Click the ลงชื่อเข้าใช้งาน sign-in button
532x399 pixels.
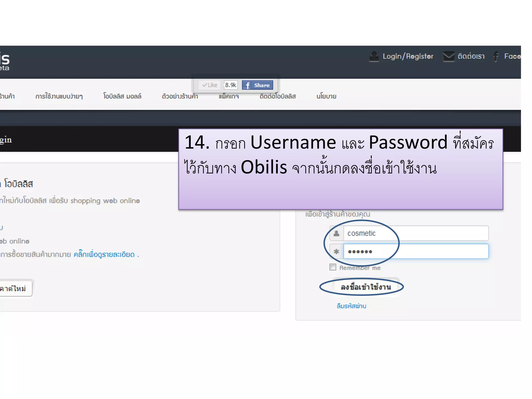[x=366, y=287]
